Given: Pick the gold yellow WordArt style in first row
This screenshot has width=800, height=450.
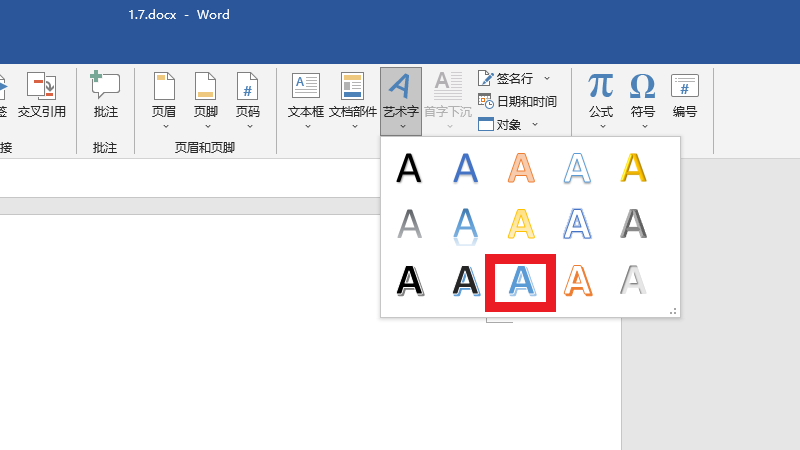Looking at the screenshot, I should [633, 168].
